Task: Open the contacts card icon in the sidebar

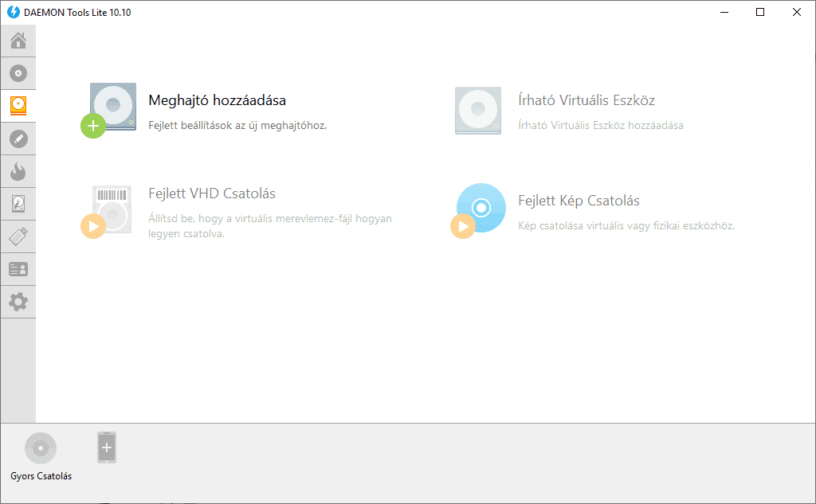Action: 18,269
